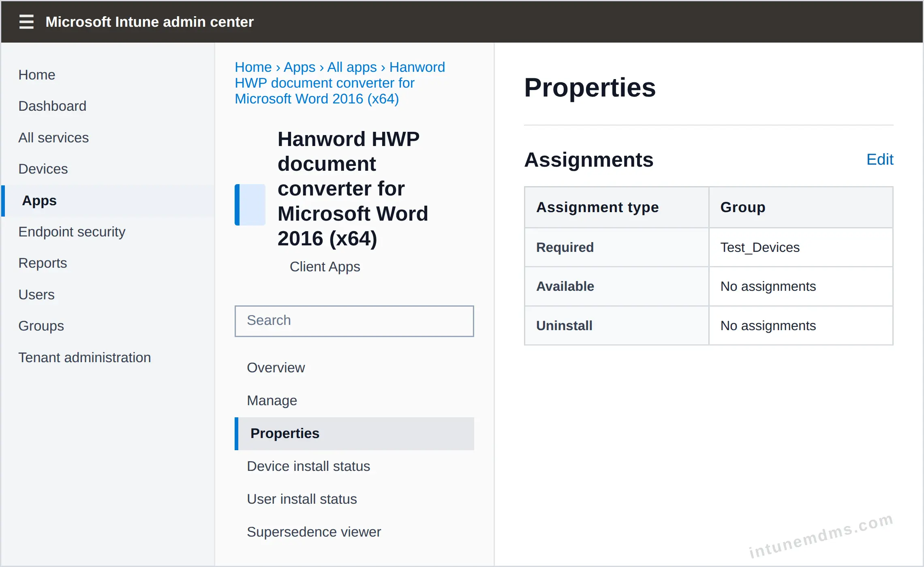Focus the Search input field

[x=354, y=321]
